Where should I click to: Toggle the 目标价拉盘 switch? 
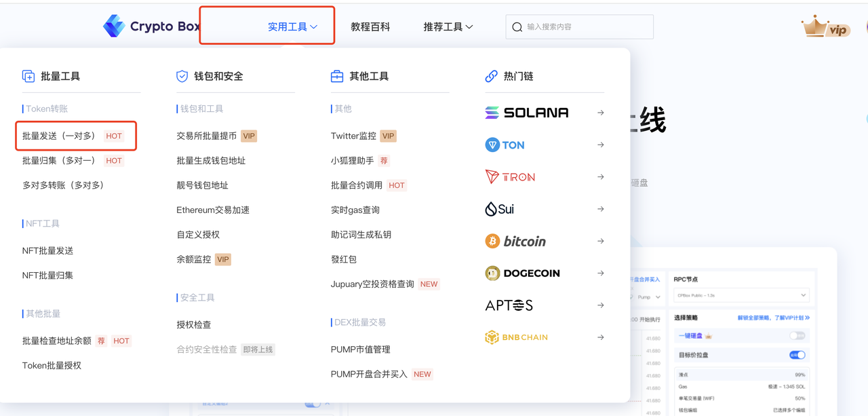tap(797, 355)
